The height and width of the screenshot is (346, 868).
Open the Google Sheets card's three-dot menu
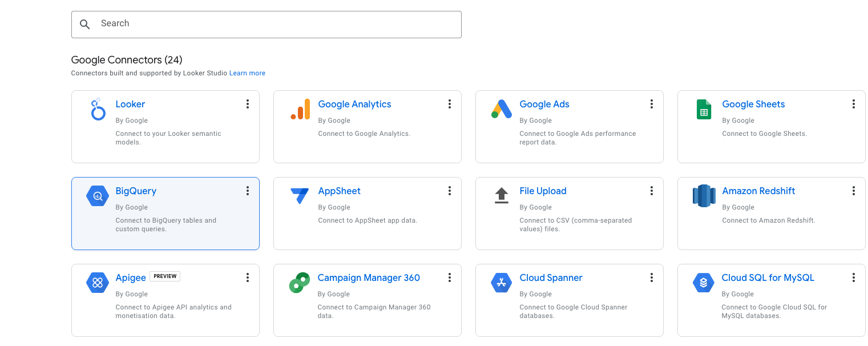[x=854, y=104]
